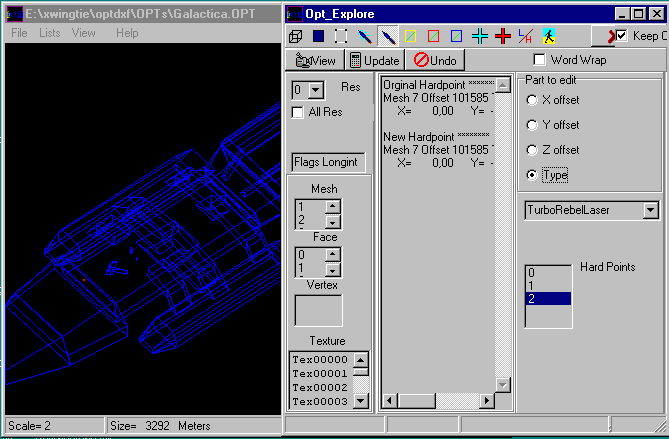Select mesh 1 in Mesh list

(310, 207)
